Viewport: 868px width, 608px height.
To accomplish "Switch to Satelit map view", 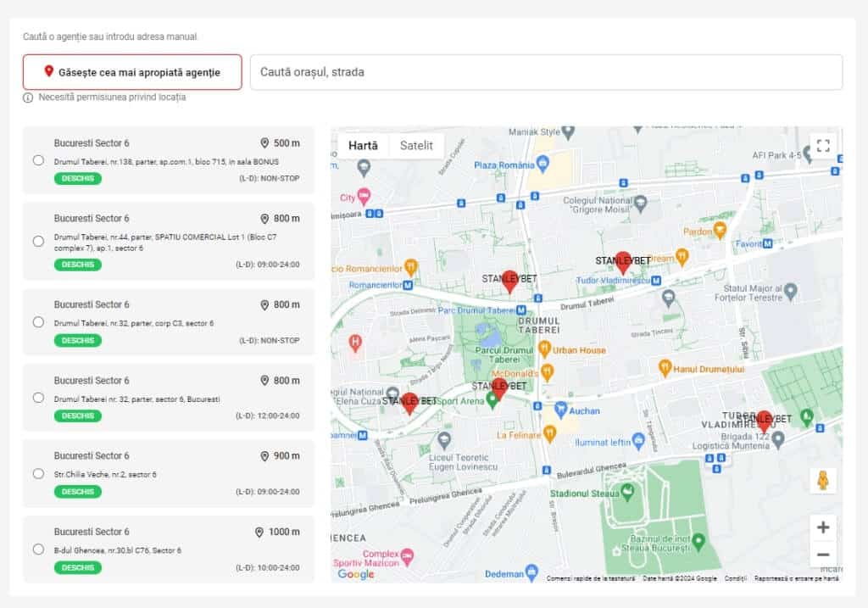I will [416, 145].
